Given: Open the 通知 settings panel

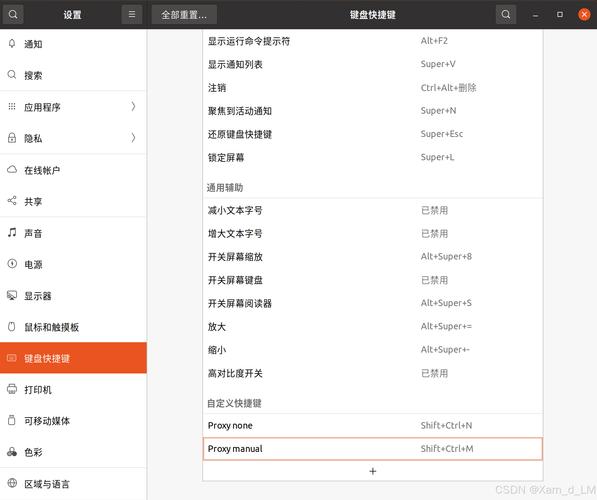Looking at the screenshot, I should pos(73,44).
